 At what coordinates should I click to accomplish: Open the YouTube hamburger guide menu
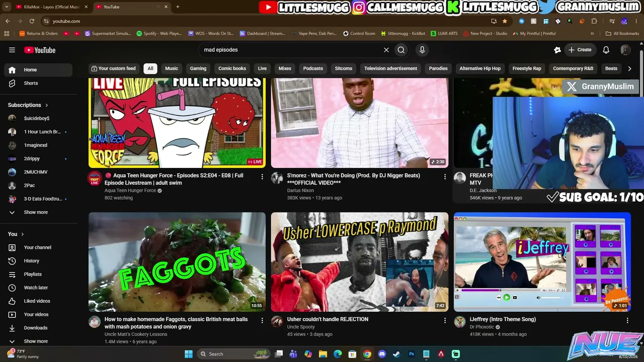12,50
